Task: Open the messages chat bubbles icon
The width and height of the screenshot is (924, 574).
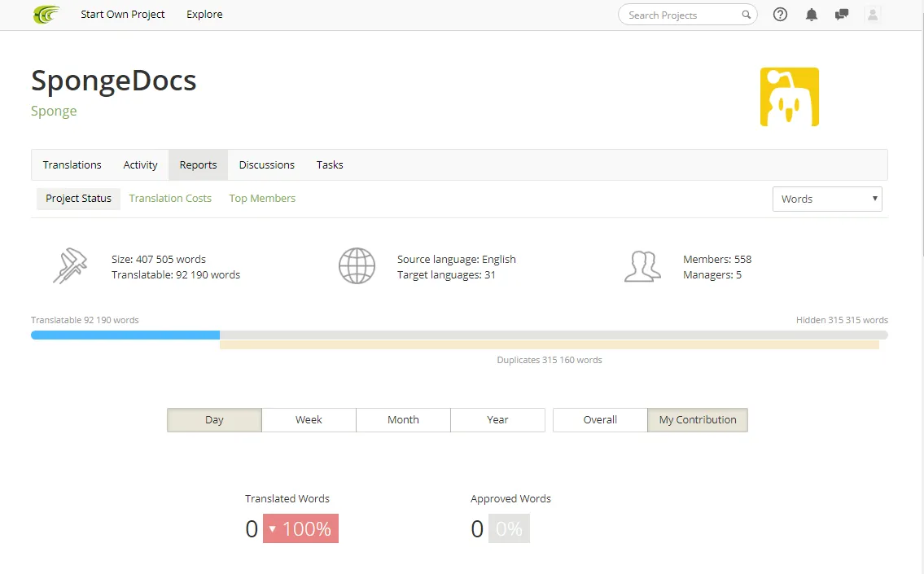Action: pyautogui.click(x=842, y=15)
